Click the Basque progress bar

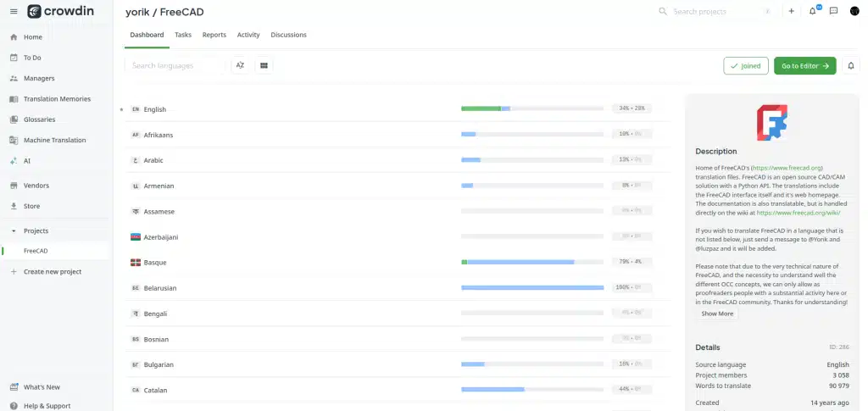532,262
